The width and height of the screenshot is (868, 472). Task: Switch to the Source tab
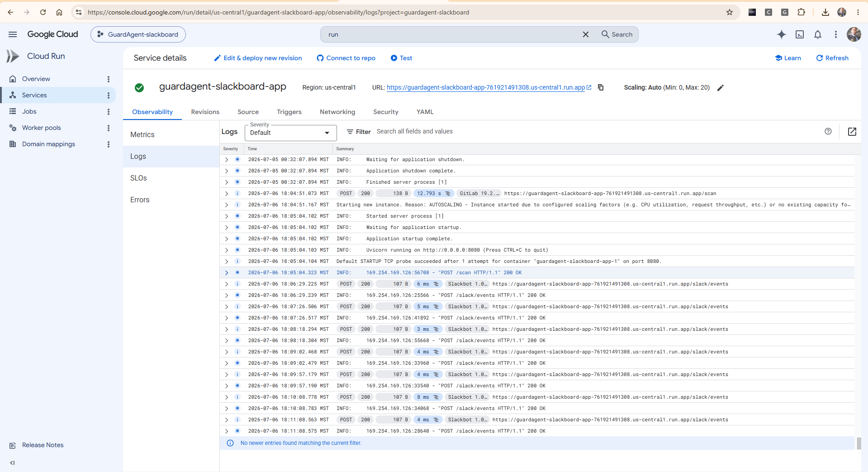pyautogui.click(x=248, y=112)
